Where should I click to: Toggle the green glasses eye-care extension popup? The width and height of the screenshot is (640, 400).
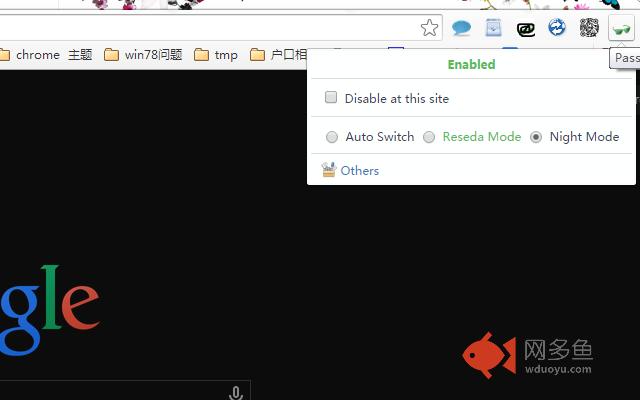(621, 29)
